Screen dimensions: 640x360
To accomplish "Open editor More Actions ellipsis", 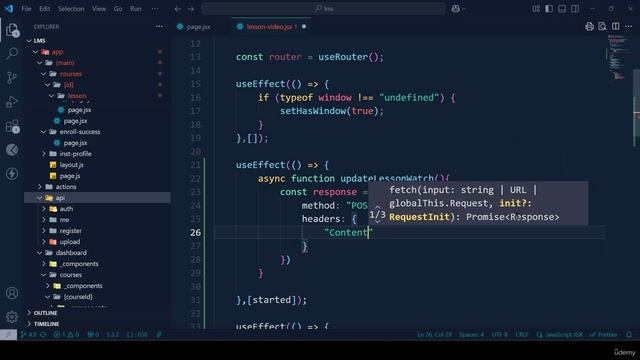I will 629,27.
